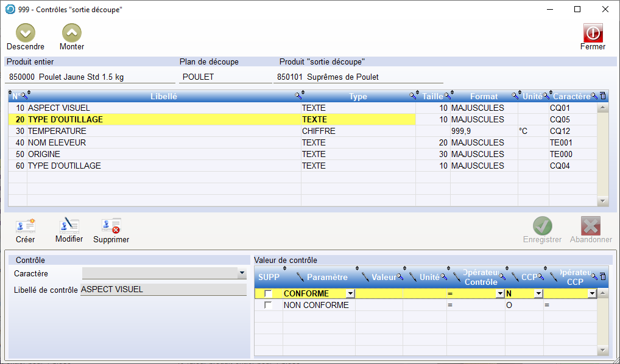Open the Caractère dropdown list

coord(242,274)
